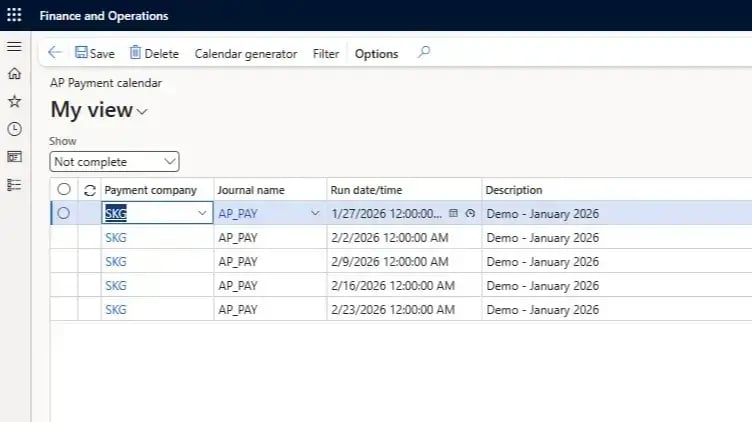Click the Description cell in the 1/27/2026 row

(x=617, y=213)
